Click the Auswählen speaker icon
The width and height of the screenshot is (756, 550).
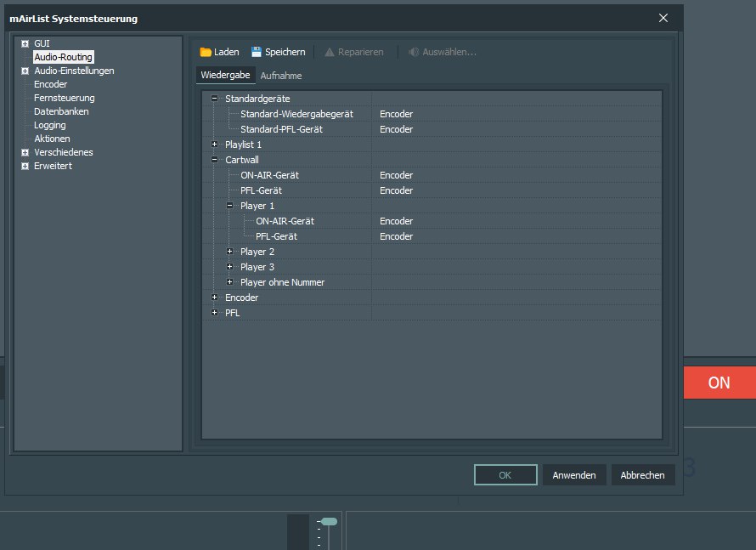pos(414,52)
